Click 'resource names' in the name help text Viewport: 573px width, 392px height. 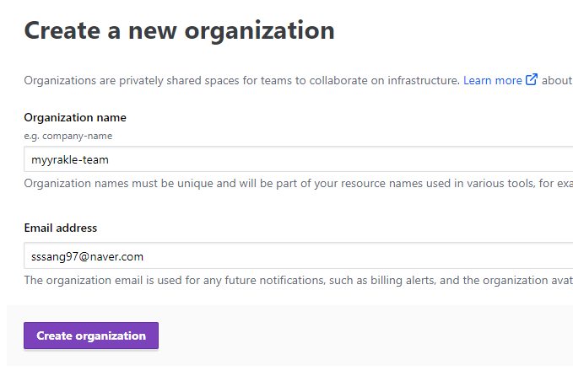[403, 183]
